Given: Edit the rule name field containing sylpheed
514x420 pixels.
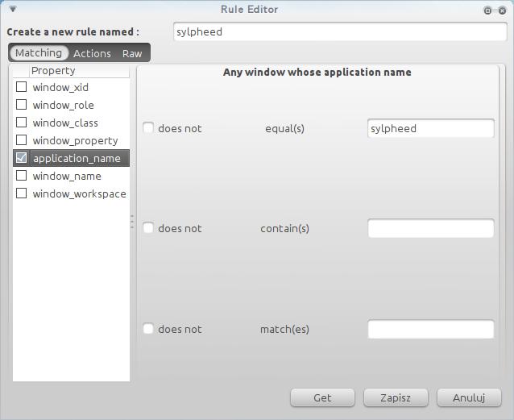Looking at the screenshot, I should [x=340, y=31].
